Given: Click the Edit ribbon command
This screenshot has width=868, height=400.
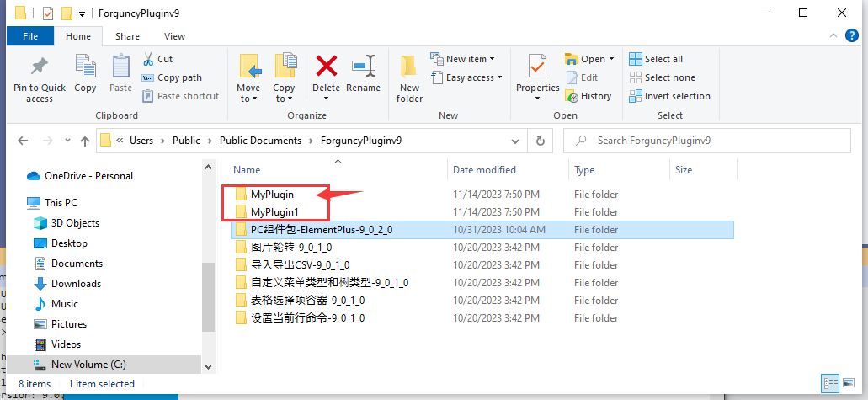Looking at the screenshot, I should (583, 77).
